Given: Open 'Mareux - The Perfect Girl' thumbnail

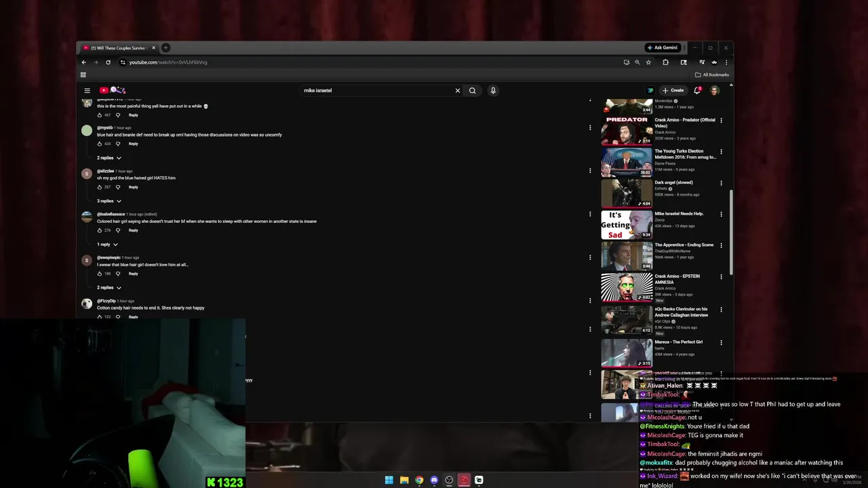Looking at the screenshot, I should click(627, 353).
